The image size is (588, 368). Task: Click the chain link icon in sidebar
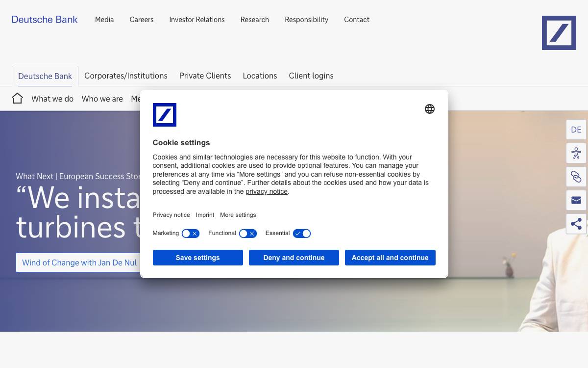click(576, 177)
